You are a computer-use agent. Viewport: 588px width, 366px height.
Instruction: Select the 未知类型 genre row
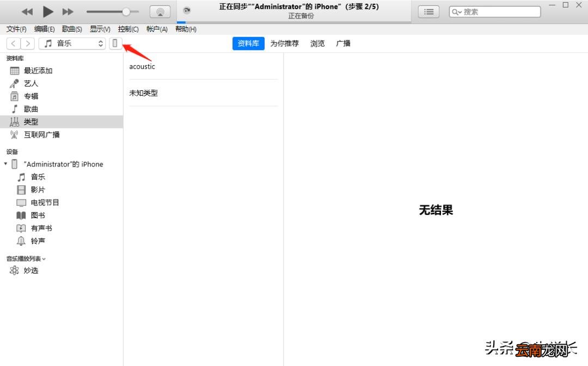204,93
